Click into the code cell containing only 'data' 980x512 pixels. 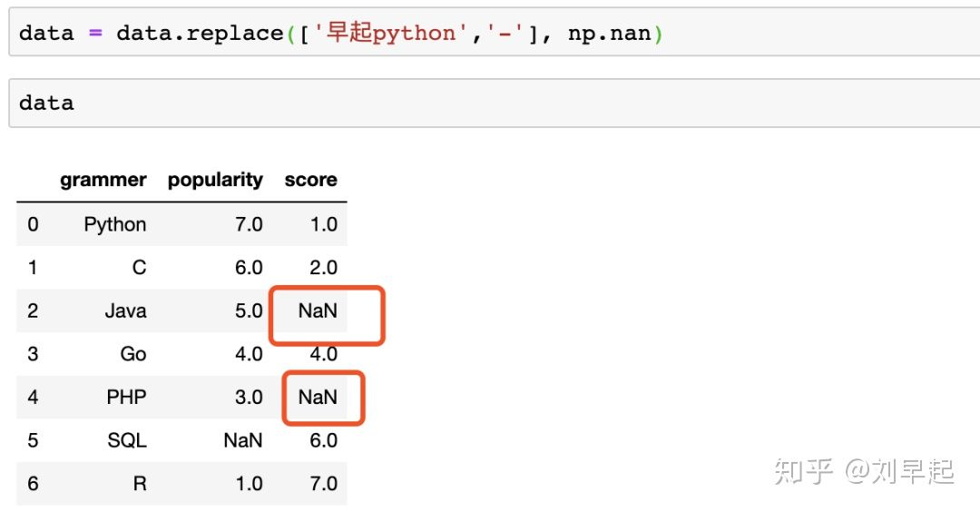pos(494,103)
